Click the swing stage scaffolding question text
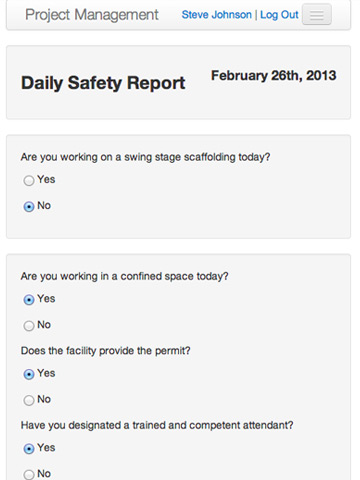 pos(145,157)
